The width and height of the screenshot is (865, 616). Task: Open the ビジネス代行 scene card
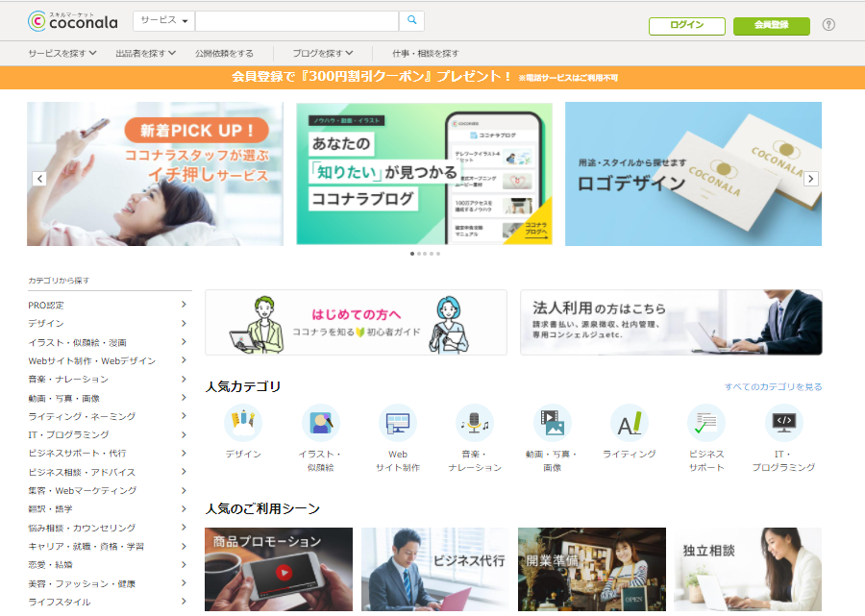coord(435,569)
